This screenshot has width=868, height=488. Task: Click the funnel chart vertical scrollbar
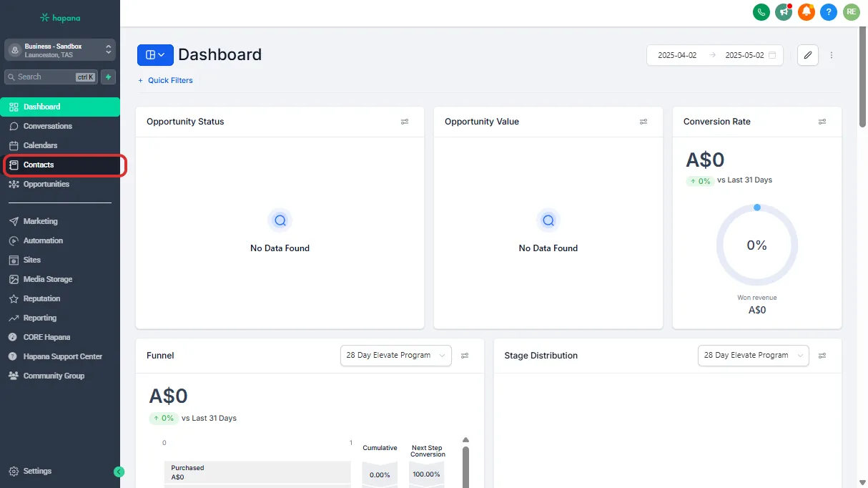[x=466, y=464]
